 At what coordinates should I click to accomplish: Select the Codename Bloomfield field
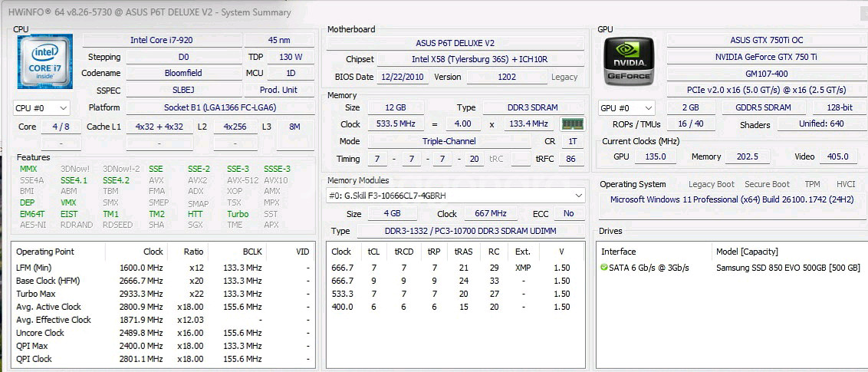coord(183,73)
